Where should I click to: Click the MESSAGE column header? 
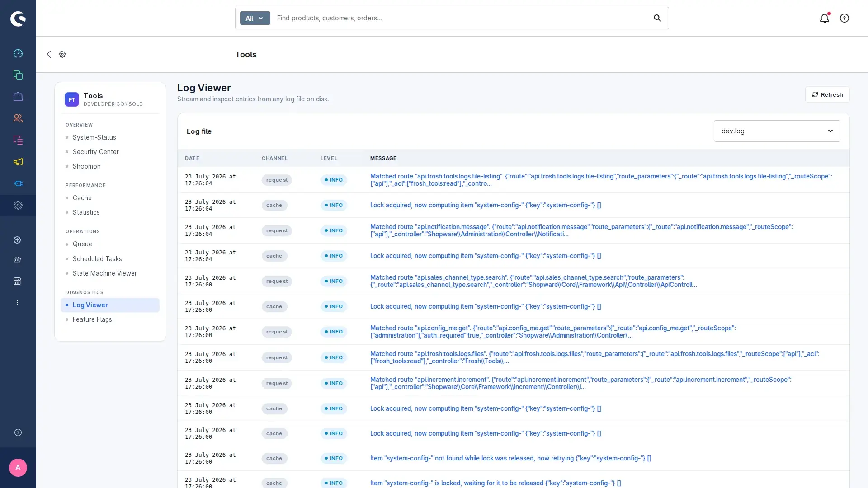point(383,158)
